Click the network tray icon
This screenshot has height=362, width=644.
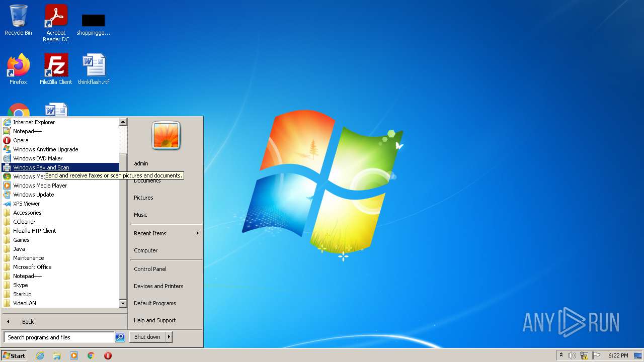(x=584, y=355)
